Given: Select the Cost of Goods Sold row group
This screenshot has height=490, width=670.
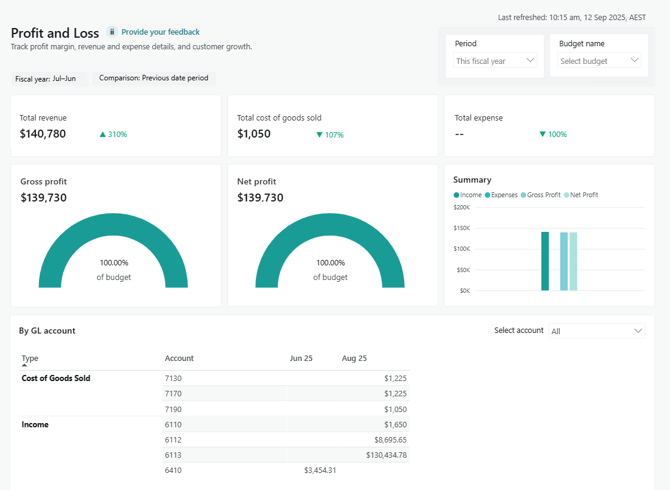Looking at the screenshot, I should (56, 379).
